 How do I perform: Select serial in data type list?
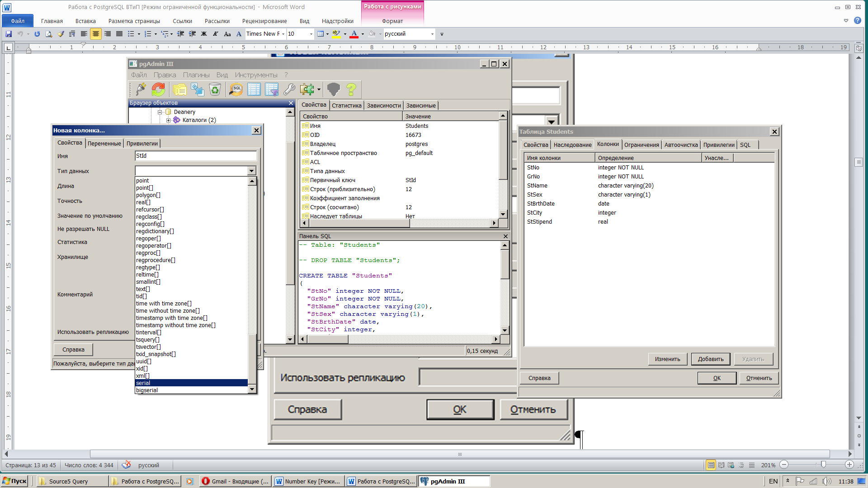tap(191, 383)
